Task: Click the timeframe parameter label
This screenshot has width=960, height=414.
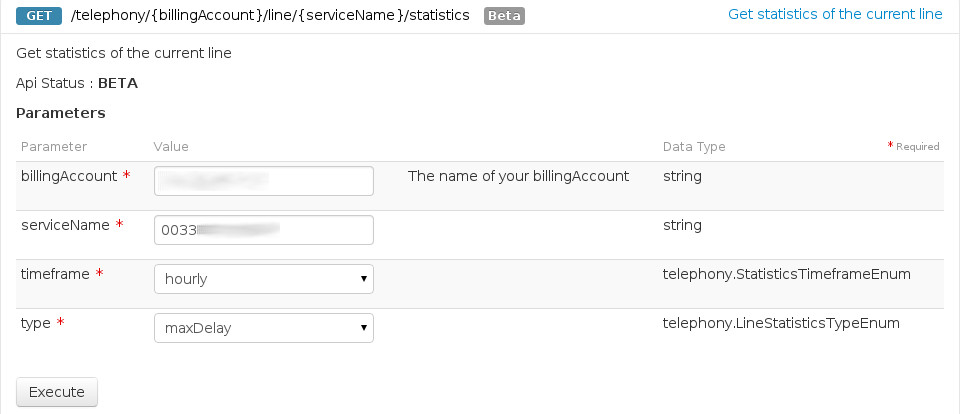Action: (55, 274)
